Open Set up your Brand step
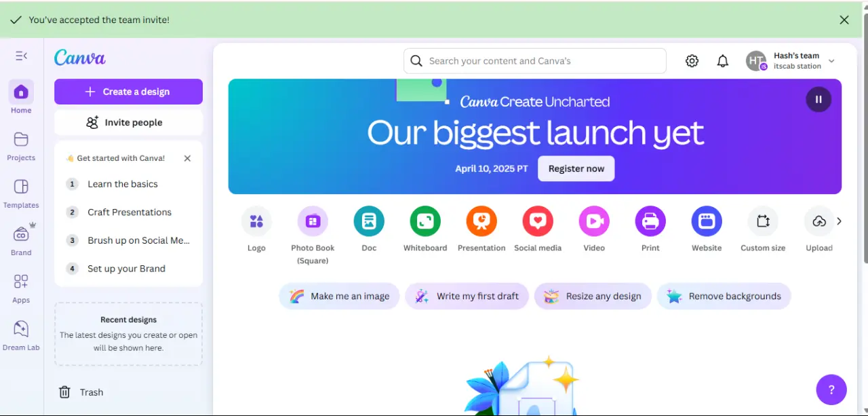868x416 pixels. pyautogui.click(x=128, y=269)
